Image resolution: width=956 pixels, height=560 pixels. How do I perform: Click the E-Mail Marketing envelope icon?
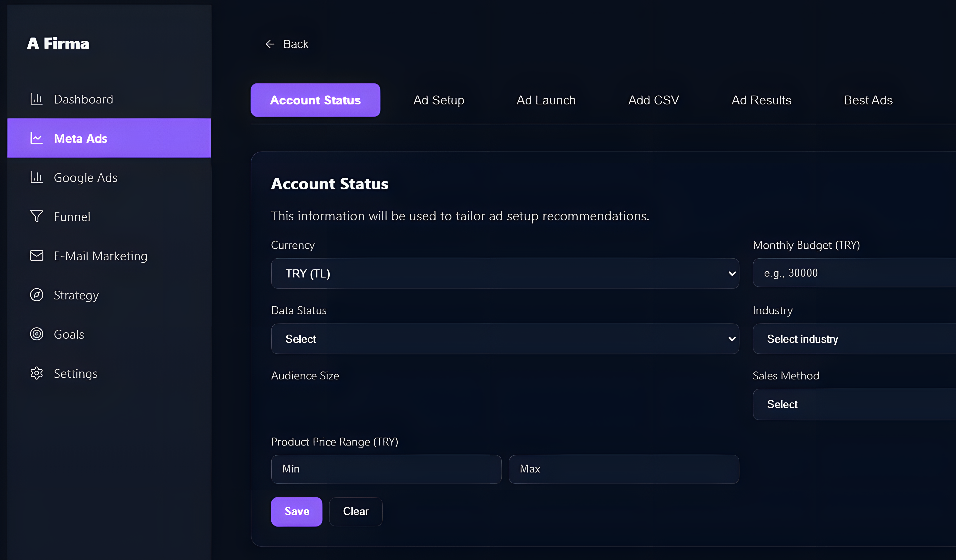[x=36, y=256]
